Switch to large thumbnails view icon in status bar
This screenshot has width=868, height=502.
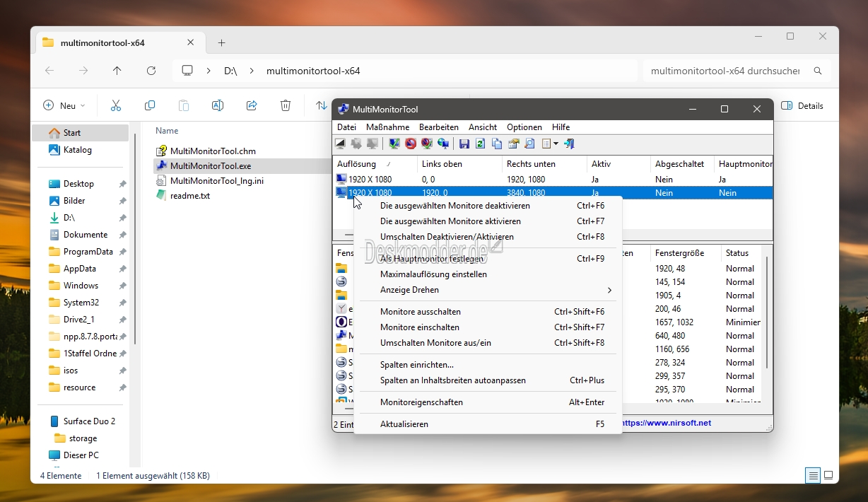point(828,475)
